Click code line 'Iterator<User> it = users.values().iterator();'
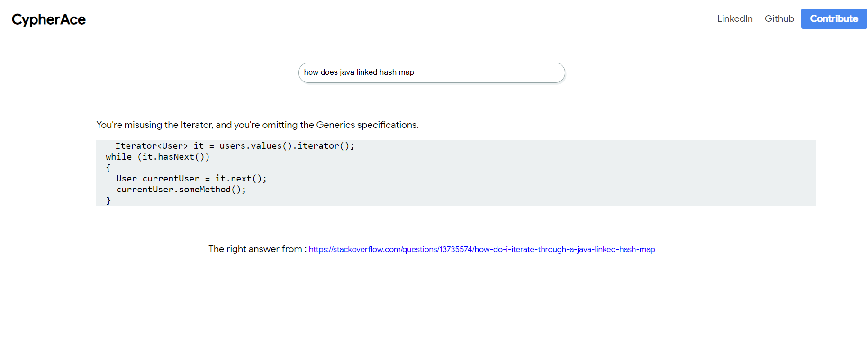Screen dimensions: 868x362 235,146
